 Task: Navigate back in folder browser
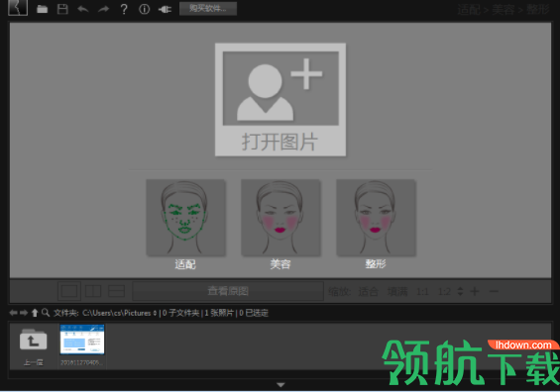tap(13, 313)
